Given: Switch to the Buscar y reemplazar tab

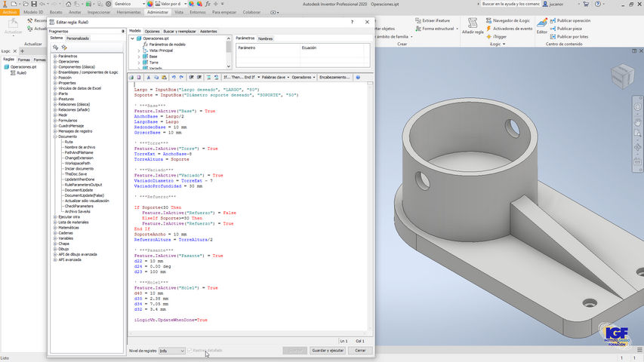Looking at the screenshot, I should pyautogui.click(x=180, y=31).
